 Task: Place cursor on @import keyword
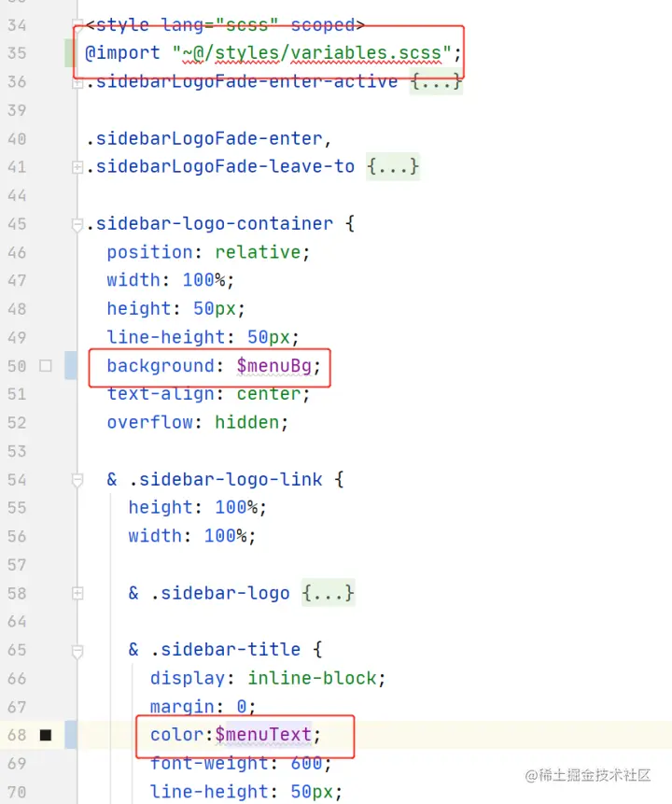[x=122, y=53]
